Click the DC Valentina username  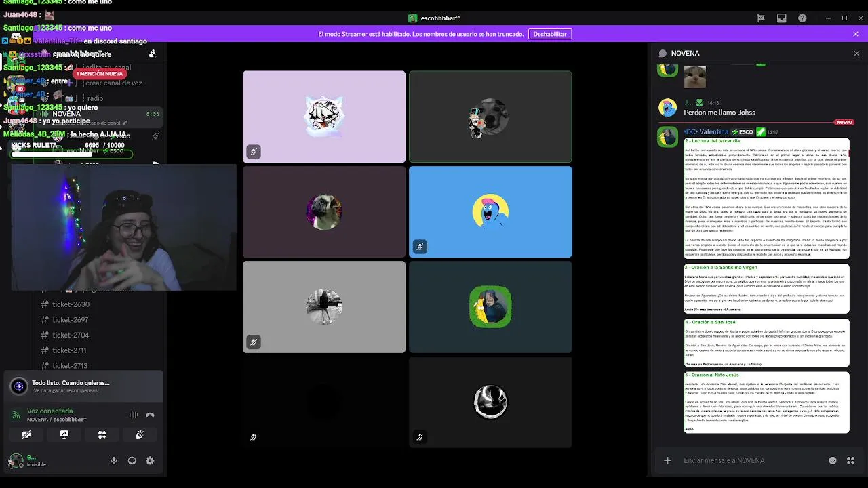coord(705,132)
